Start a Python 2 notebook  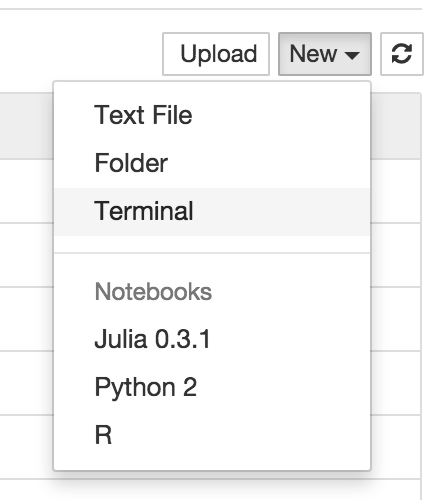(x=212, y=387)
